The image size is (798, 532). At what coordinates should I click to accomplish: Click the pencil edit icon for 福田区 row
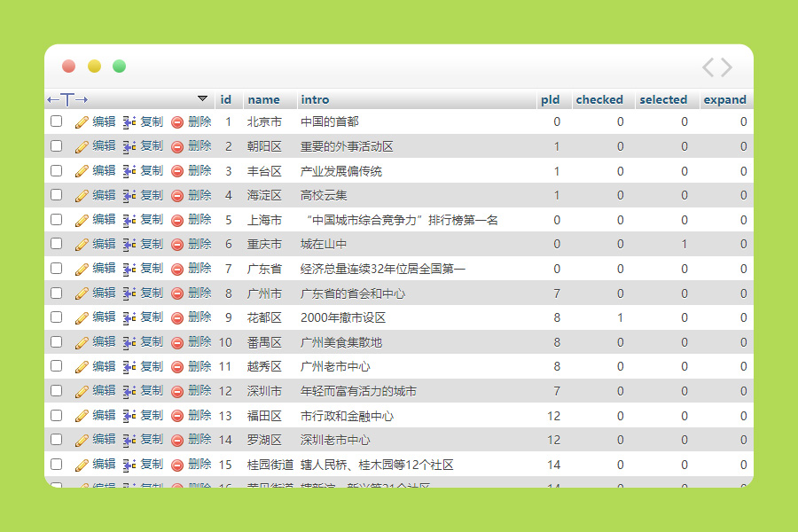[82, 416]
